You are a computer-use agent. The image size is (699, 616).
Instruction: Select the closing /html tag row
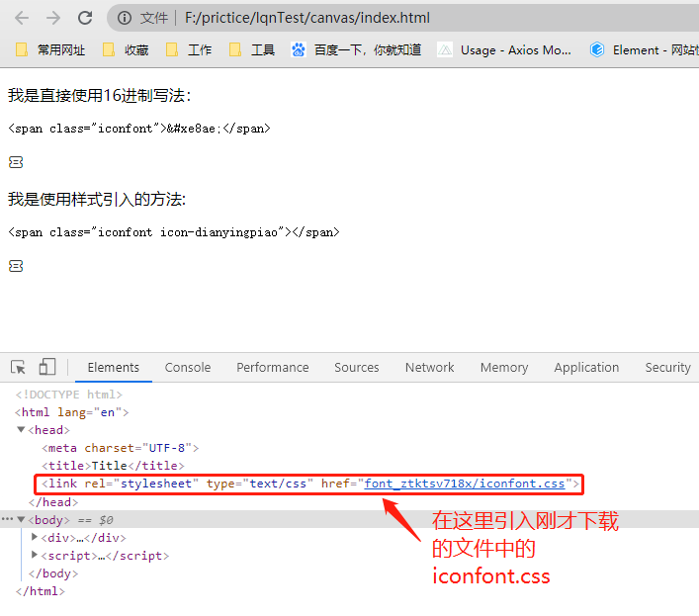coord(41,591)
